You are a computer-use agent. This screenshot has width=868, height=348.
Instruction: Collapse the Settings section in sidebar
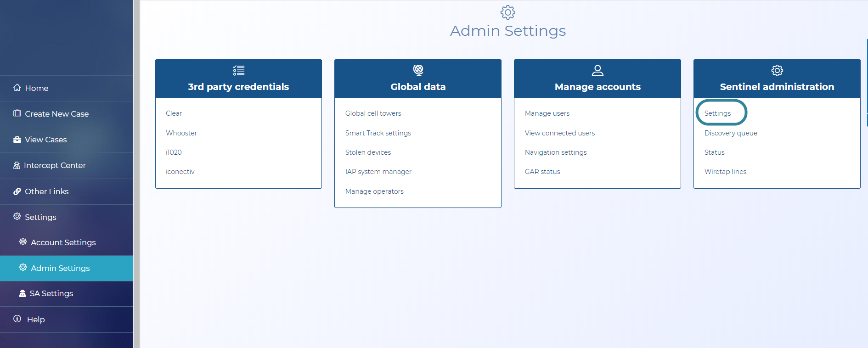click(x=40, y=217)
